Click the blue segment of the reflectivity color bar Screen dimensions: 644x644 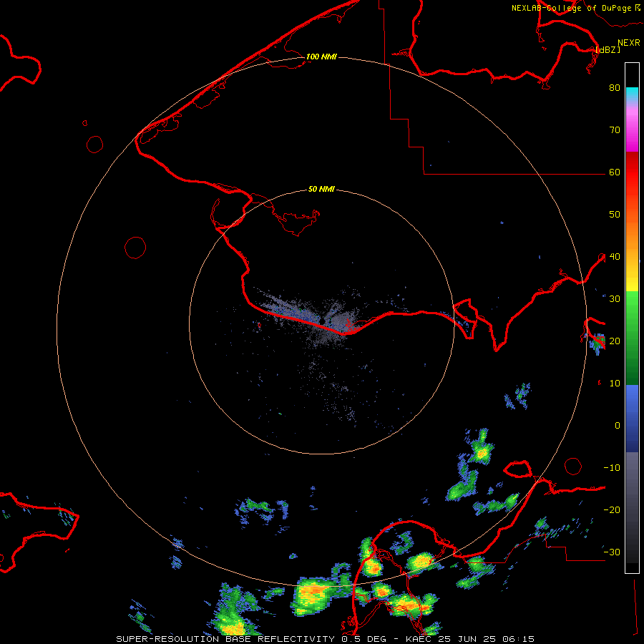(632, 419)
